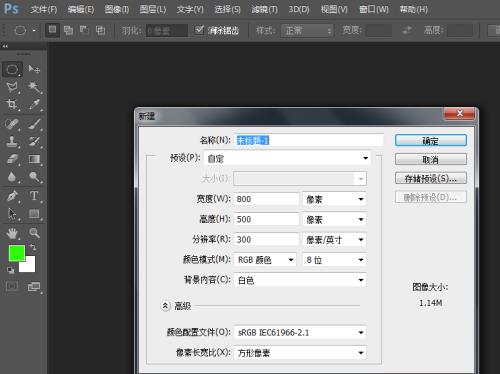
Task: Select the Zoom tool
Action: pyautogui.click(x=34, y=233)
